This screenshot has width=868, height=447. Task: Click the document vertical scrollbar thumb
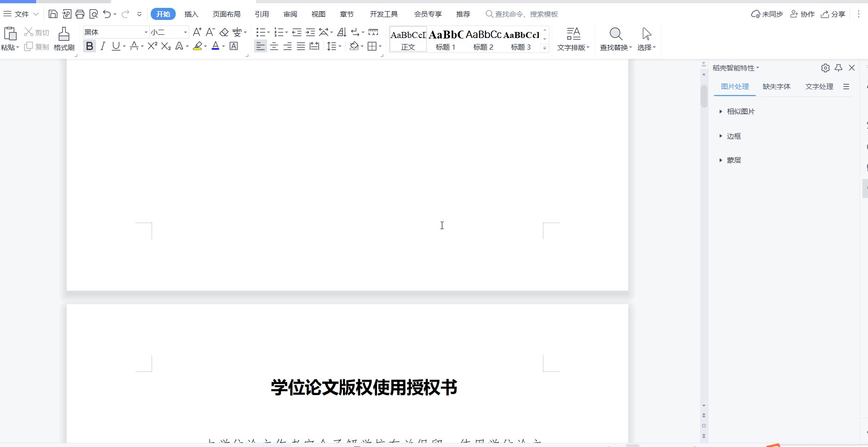pyautogui.click(x=704, y=96)
